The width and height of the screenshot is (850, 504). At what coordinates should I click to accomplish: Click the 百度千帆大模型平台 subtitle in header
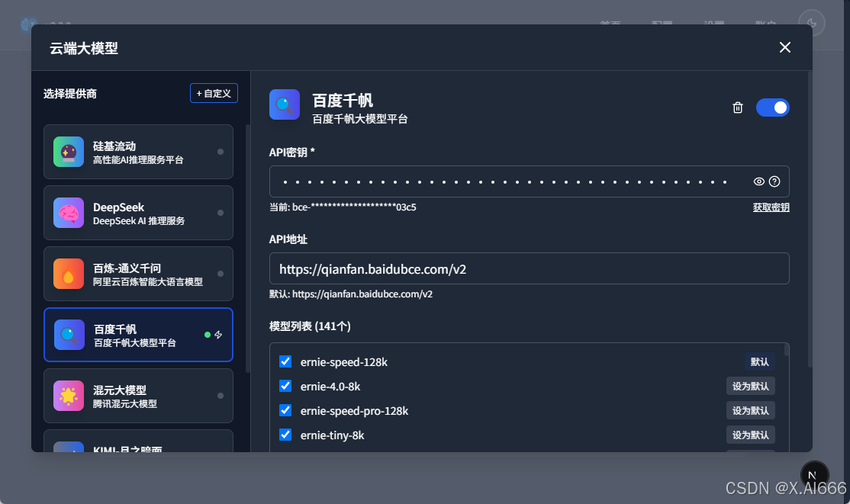360,119
